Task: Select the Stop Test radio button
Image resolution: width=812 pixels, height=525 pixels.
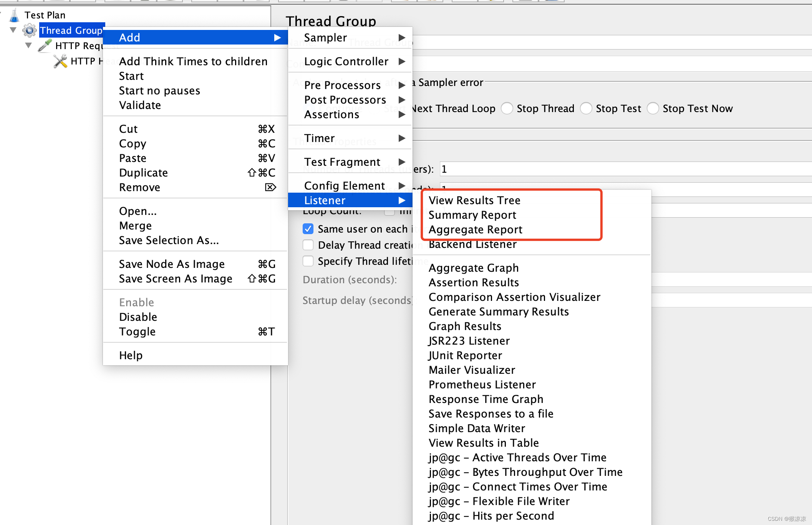Action: pos(586,109)
